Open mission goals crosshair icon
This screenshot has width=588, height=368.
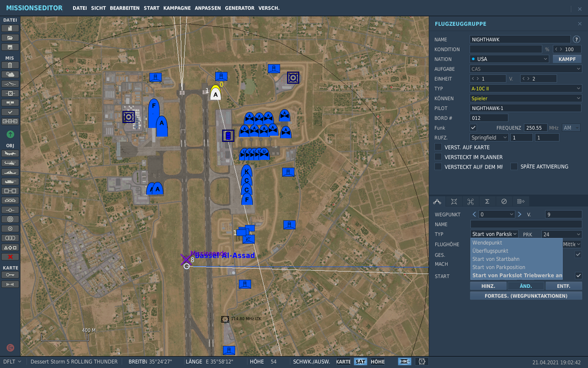click(x=10, y=94)
